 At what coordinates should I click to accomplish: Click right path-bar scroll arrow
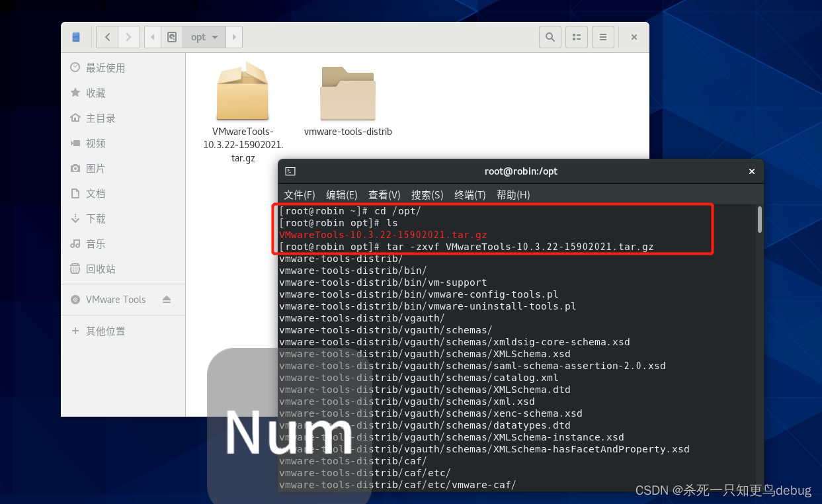point(234,37)
